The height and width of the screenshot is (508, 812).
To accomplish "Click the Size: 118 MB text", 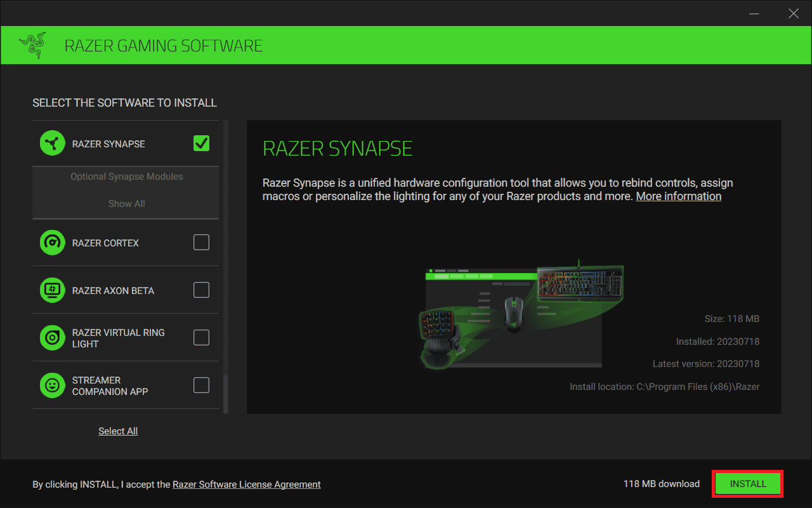I will point(732,319).
